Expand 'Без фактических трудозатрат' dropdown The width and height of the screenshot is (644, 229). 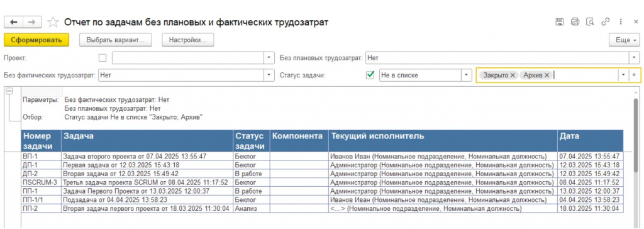click(x=269, y=75)
